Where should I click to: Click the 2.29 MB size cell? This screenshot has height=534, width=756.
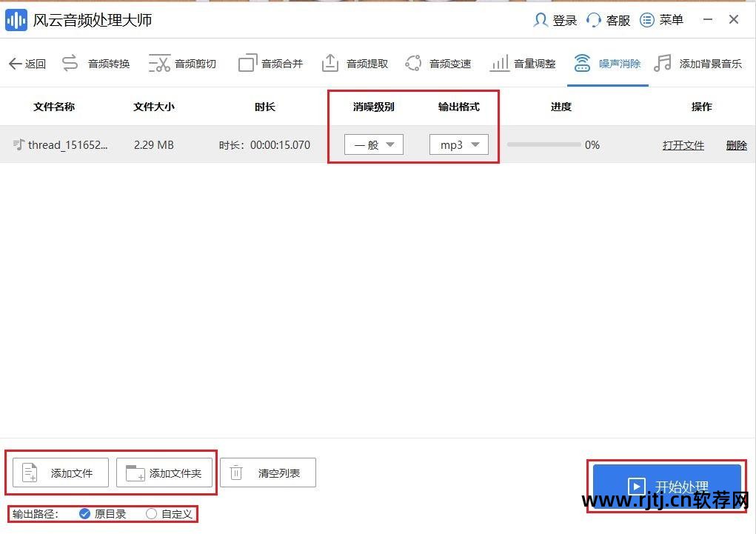pos(154,144)
